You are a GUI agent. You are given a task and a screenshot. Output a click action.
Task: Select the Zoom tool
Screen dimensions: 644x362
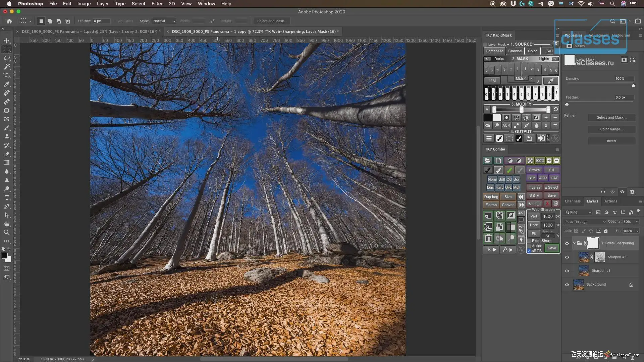[x=7, y=232]
